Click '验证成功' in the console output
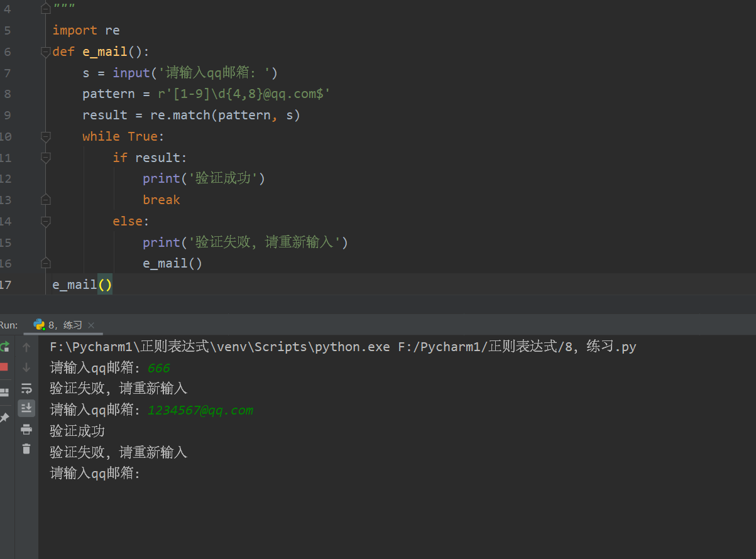The width and height of the screenshot is (756, 559). pos(77,431)
